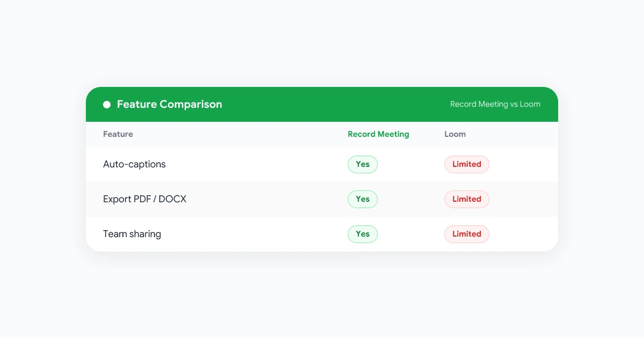The image size is (644, 338).
Task: Click the Yes badge for Auto-captions
Action: click(363, 164)
